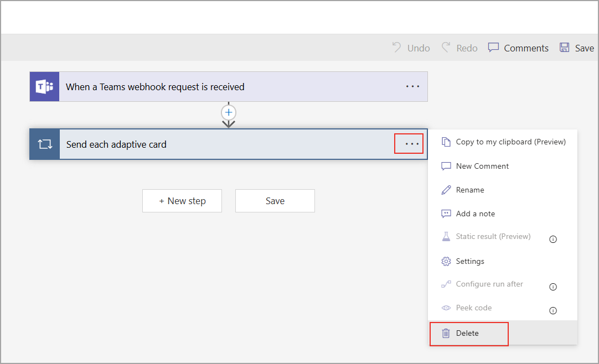This screenshot has width=599, height=364.
Task: Select Rename in the context menu
Action: 470,190
